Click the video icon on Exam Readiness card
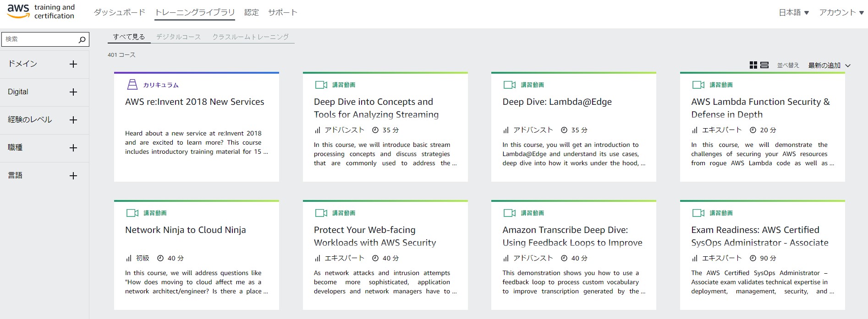This screenshot has width=868, height=319. [x=698, y=213]
